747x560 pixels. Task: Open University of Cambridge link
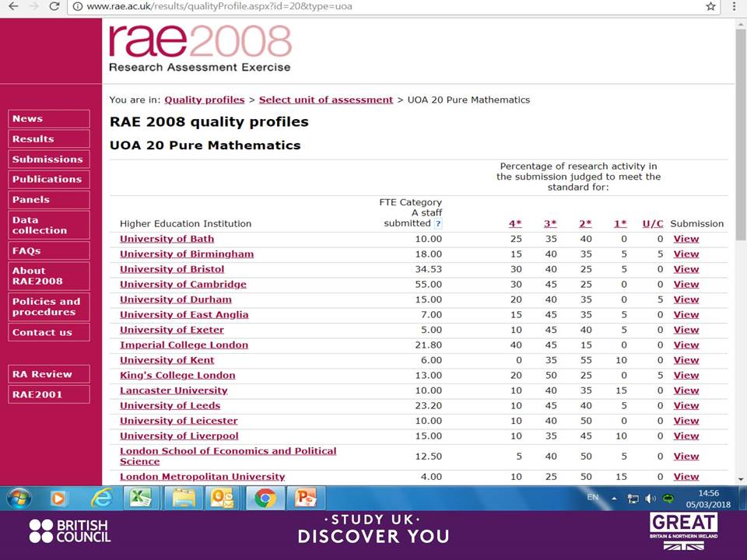183,285
